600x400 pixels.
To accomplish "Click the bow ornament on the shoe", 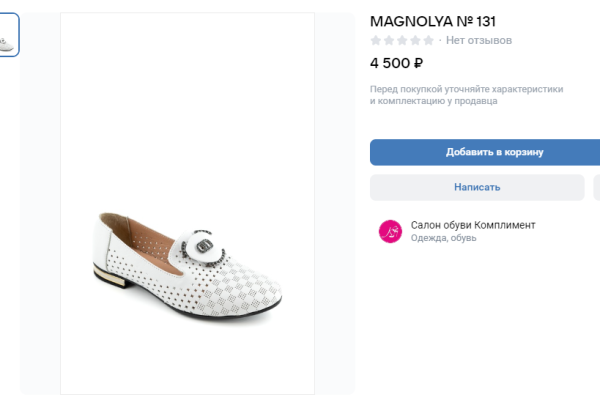I will pyautogui.click(x=205, y=244).
